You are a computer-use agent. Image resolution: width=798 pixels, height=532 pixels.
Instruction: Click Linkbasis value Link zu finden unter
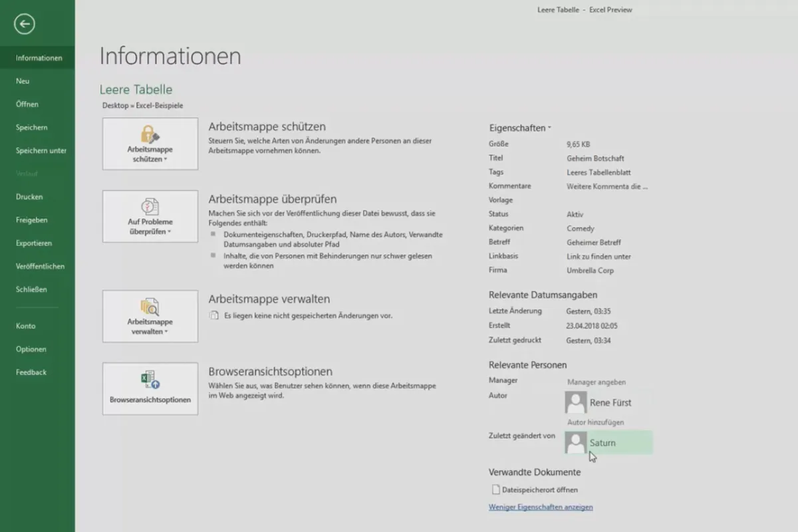(598, 257)
